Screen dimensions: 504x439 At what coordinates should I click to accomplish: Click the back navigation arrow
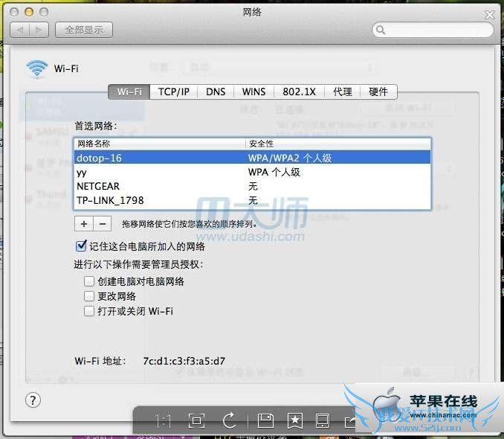[19, 31]
